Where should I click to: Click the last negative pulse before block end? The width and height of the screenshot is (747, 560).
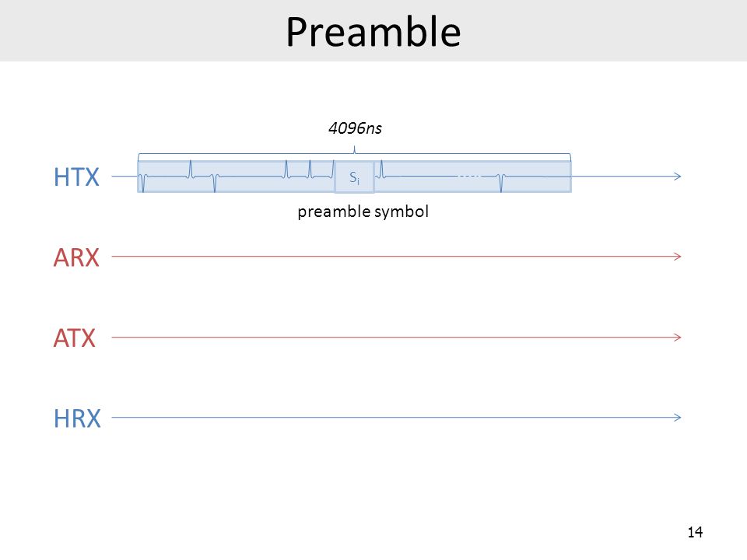tap(500, 184)
